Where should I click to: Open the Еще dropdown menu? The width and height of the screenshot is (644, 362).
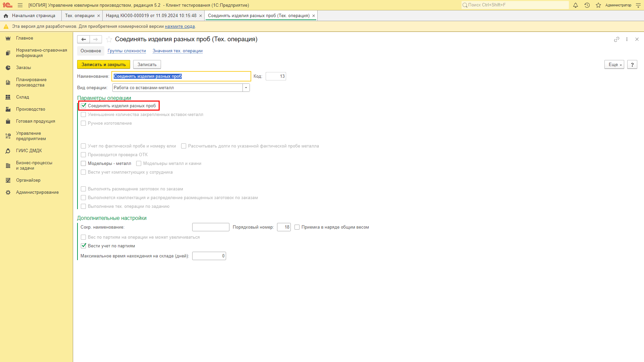(x=614, y=65)
